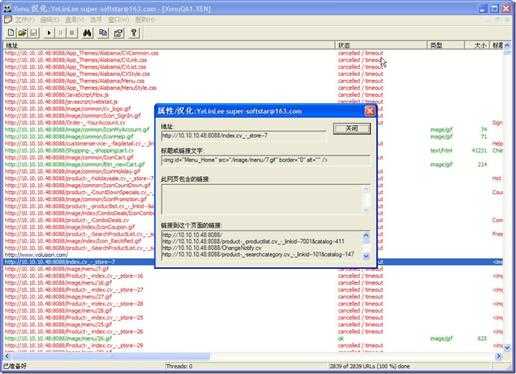Click main list horizontal scrollbar left arrow
This screenshot has height=374, width=516.
[x=7, y=356]
